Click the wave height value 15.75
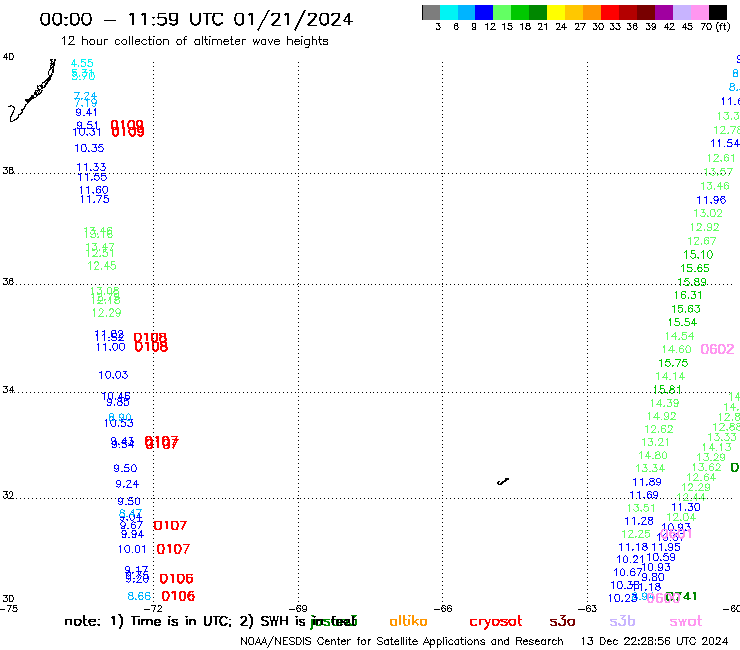The image size is (740, 650). coord(673,363)
